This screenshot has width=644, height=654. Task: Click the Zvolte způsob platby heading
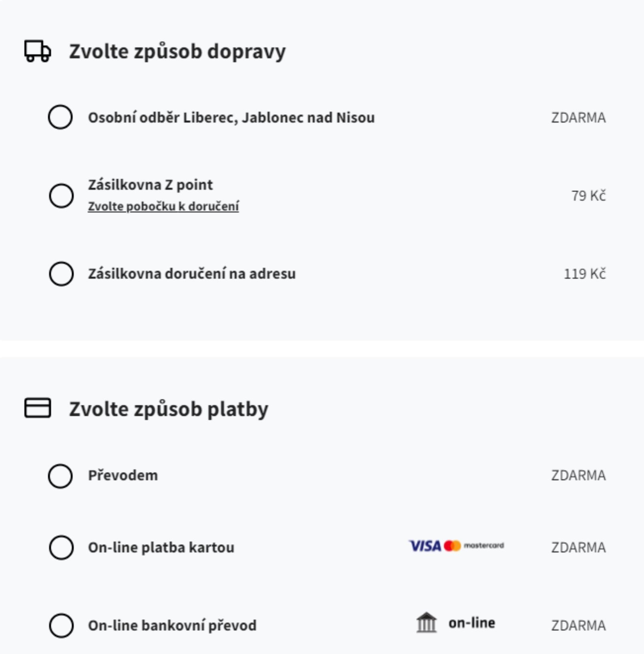click(x=169, y=409)
